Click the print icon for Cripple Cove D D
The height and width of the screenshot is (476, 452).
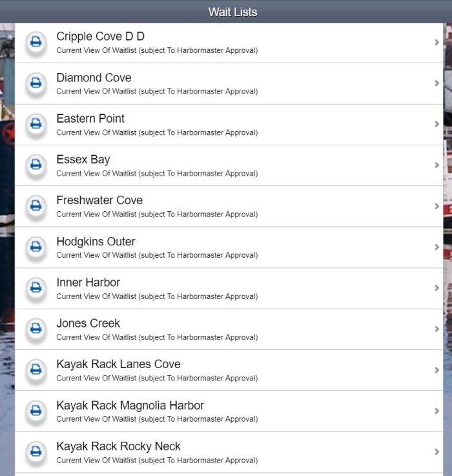pos(36,43)
